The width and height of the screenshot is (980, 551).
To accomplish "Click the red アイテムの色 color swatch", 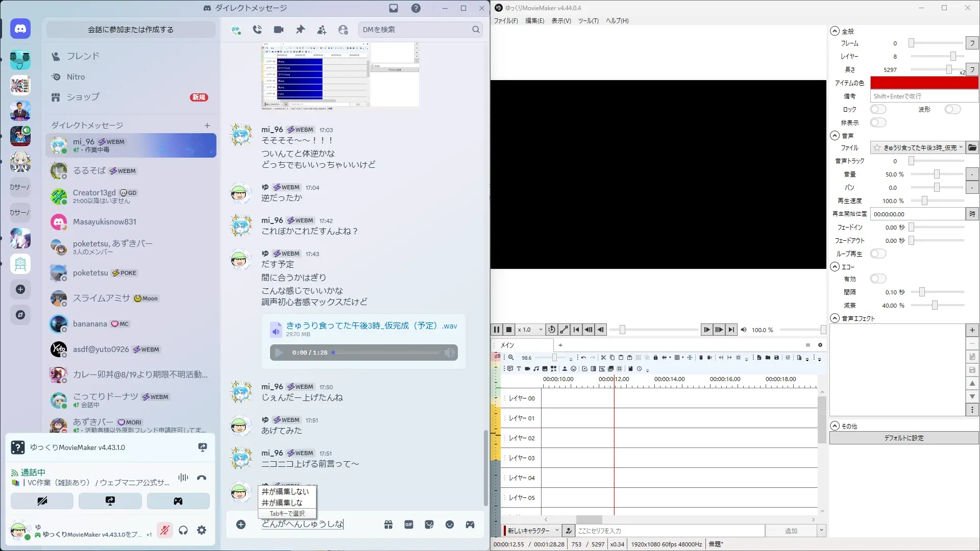I will 924,83.
